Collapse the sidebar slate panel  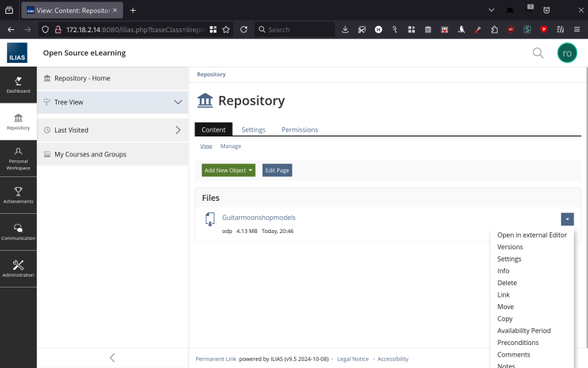tap(113, 357)
